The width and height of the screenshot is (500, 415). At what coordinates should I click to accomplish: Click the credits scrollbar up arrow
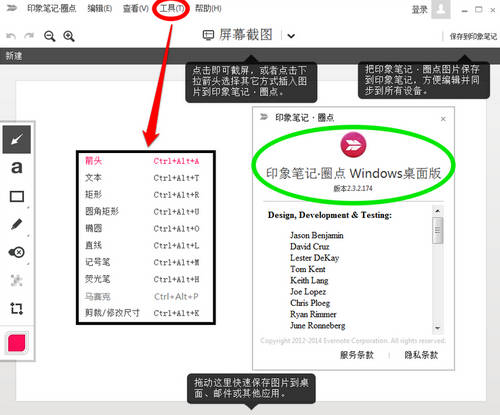[x=438, y=211]
